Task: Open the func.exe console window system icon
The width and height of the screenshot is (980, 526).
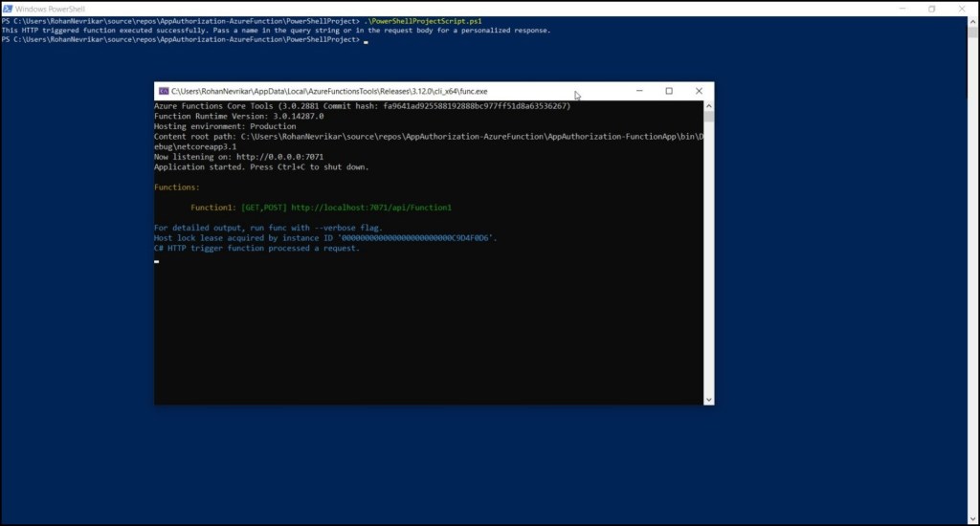Action: 163,91
